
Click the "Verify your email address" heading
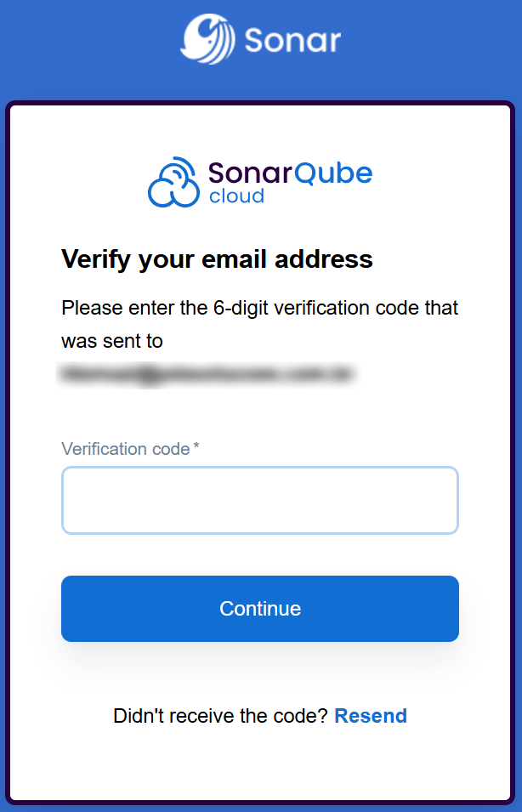217,259
